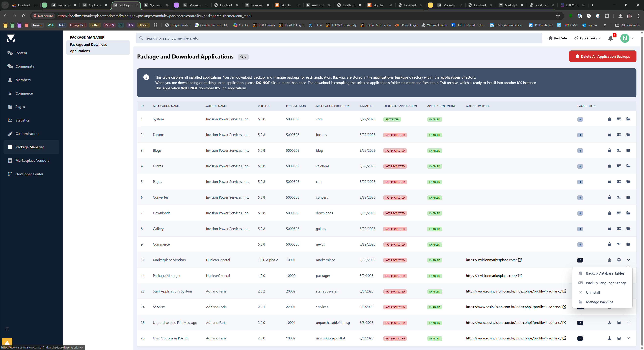The image size is (644, 350).
Task: Open the external link icon for Package Manager website
Action: coord(520,276)
